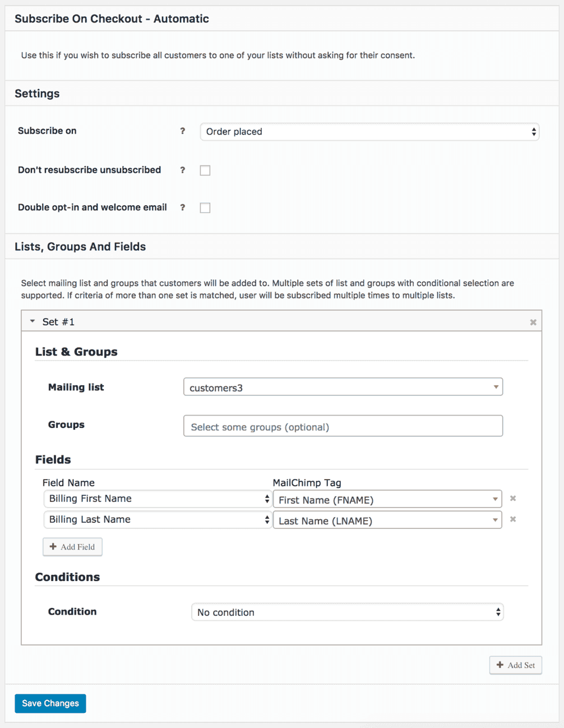
Task: Click help icon for Double opt-in setting
Action: pyautogui.click(x=182, y=208)
